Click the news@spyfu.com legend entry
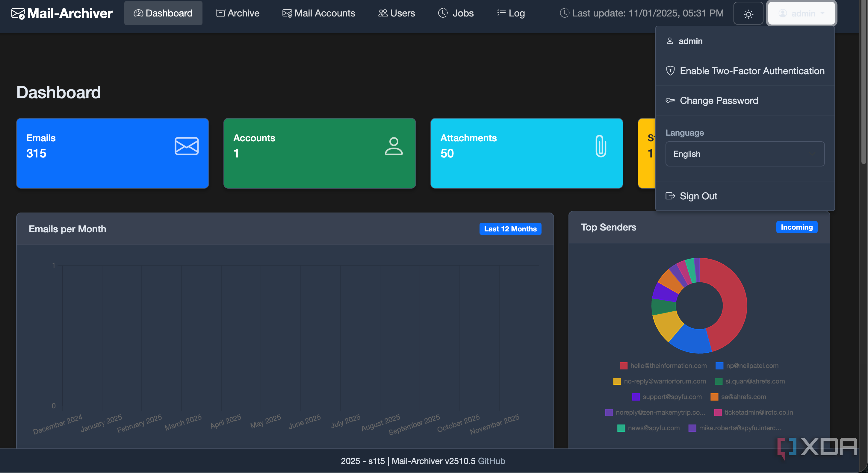 (x=648, y=428)
